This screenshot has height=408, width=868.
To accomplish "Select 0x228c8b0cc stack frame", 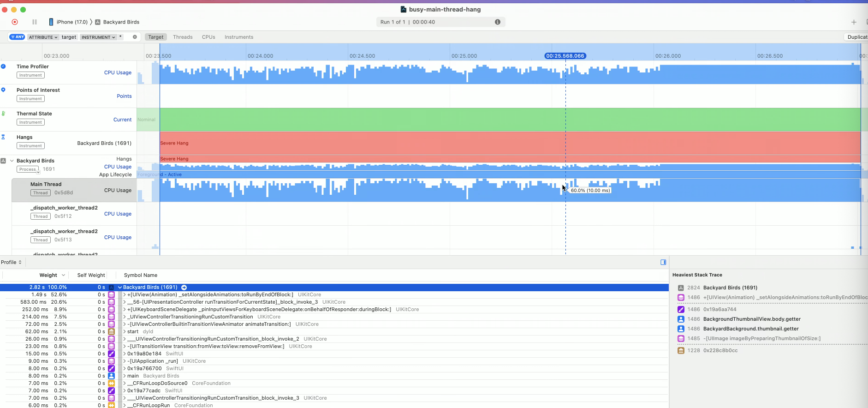I will [720, 350].
